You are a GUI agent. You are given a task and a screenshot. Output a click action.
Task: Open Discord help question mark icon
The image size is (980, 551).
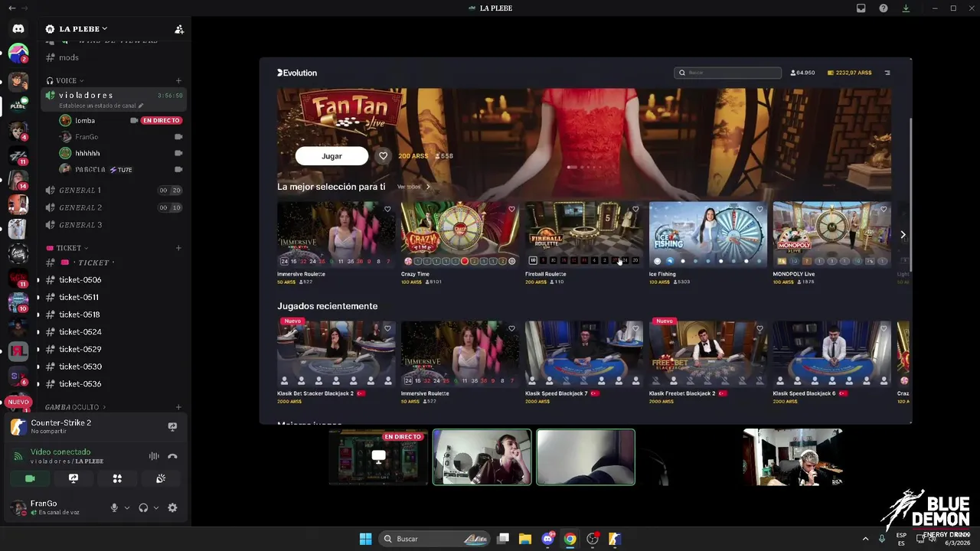(x=884, y=8)
